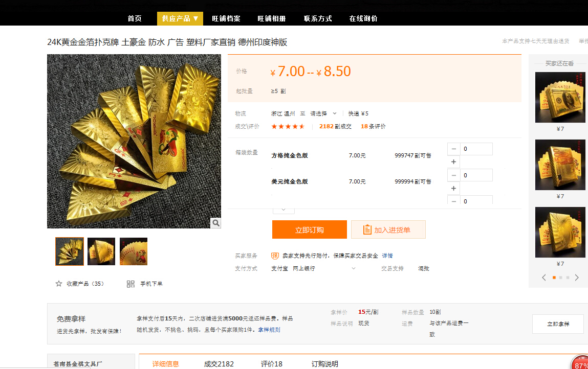
Task: Increase quantity of 美元纯金色版 with plus
Action: [453, 189]
